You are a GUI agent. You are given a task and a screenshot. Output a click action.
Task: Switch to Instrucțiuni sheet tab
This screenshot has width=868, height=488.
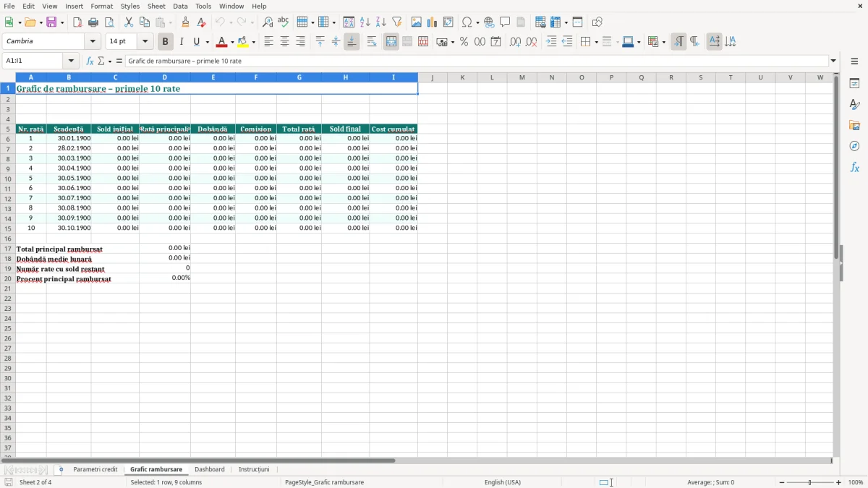(x=254, y=470)
